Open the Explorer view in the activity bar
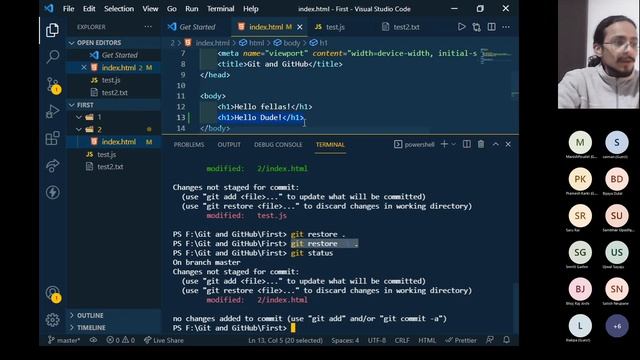The image size is (640, 360). click(x=52, y=30)
